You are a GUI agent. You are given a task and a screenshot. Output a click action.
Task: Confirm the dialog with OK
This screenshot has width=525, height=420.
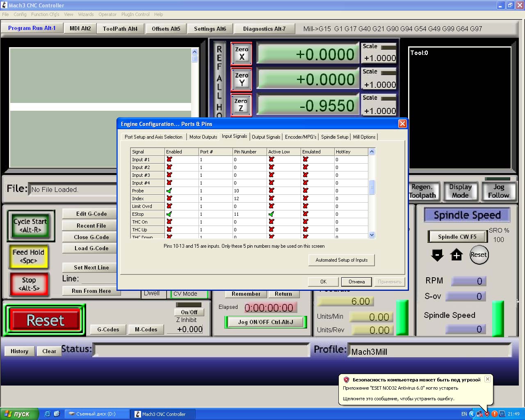323,282
